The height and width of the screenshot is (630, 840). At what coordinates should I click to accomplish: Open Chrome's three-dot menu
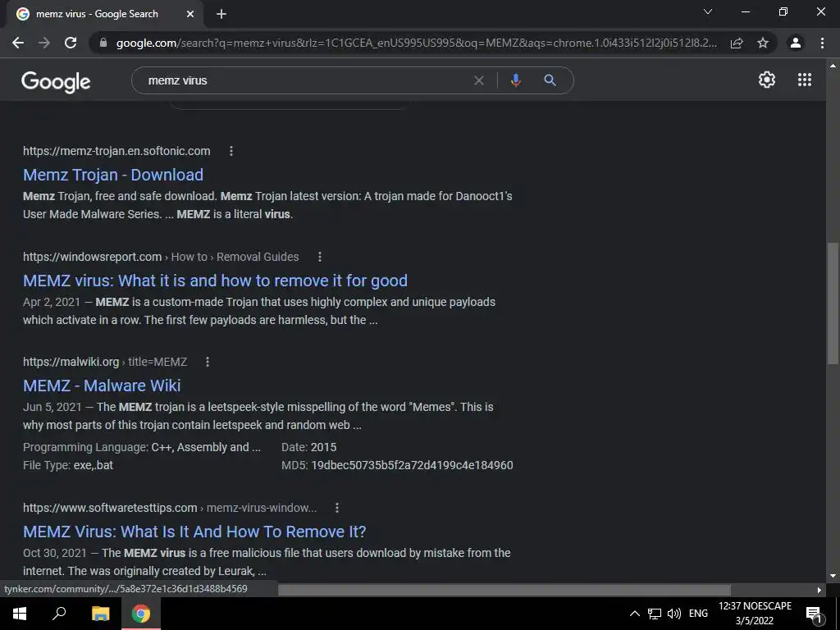click(822, 43)
